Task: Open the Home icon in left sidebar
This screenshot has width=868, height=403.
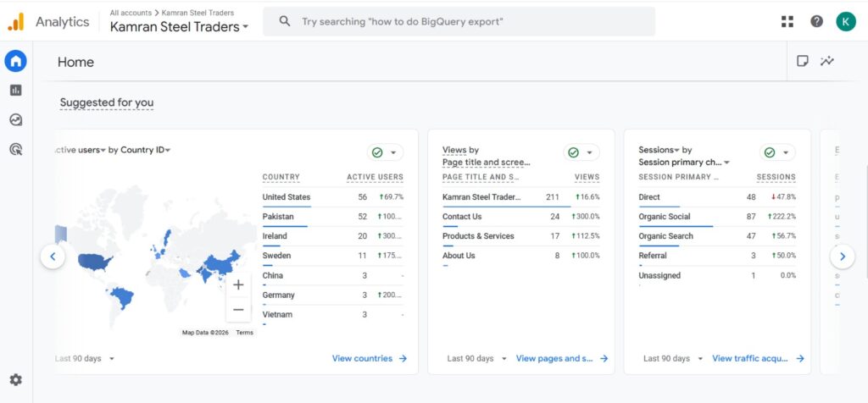Action: [15, 61]
